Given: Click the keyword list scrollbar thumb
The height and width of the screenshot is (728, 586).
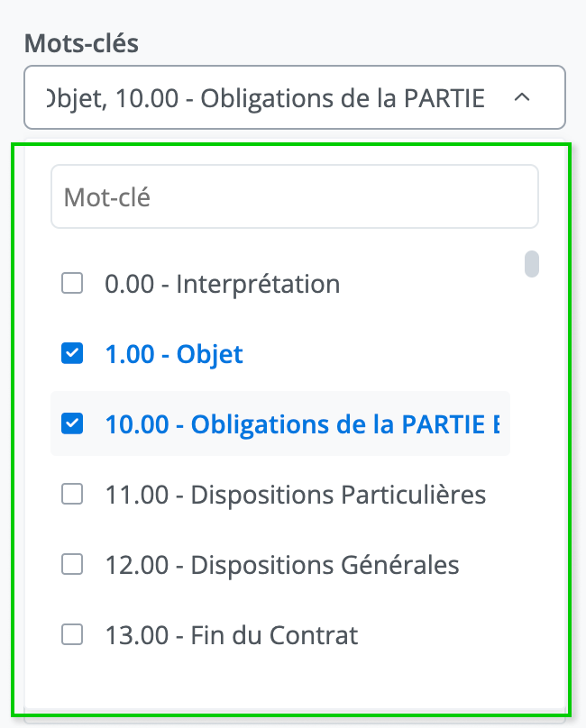Looking at the screenshot, I should (532, 264).
